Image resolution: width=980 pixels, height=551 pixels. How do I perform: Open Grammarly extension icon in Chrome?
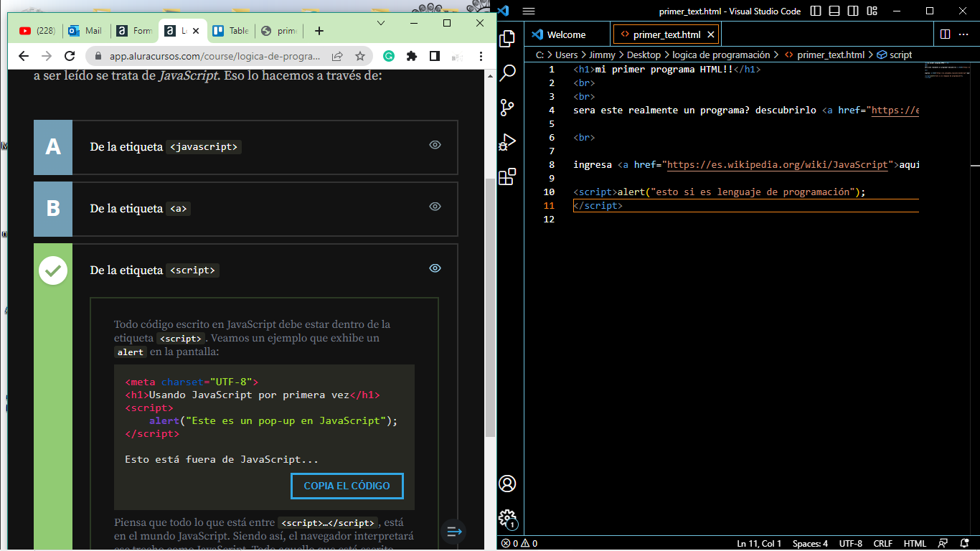coord(388,56)
